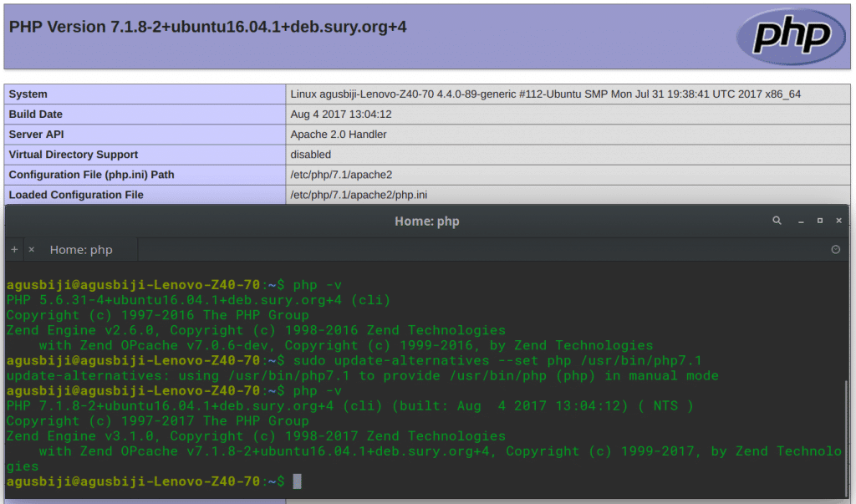Open a new terminal tab with the plus icon
Screen dimensions: 856x504
tap(13, 249)
